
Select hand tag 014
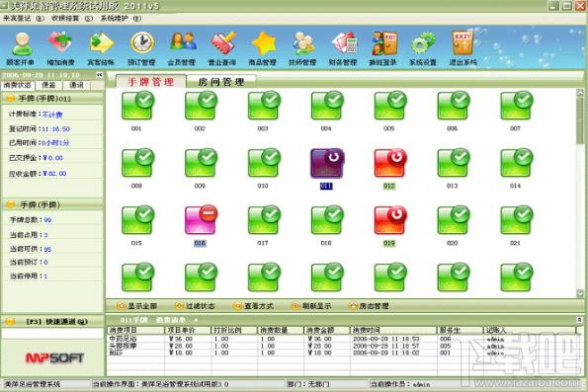(516, 163)
